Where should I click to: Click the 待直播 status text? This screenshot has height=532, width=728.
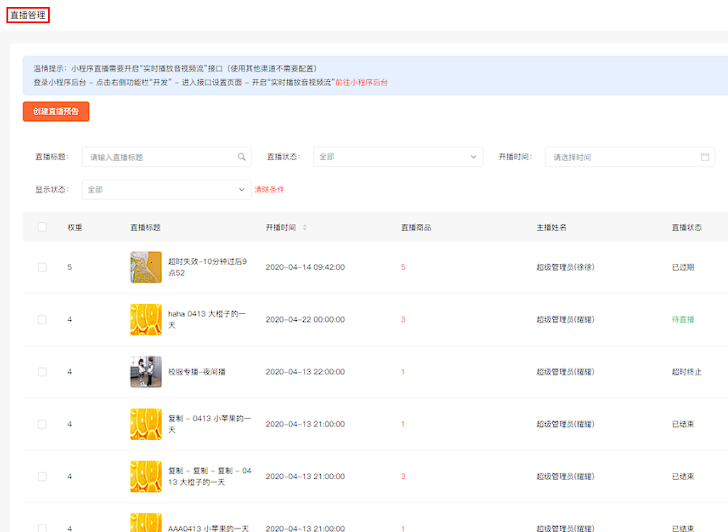[x=683, y=319]
